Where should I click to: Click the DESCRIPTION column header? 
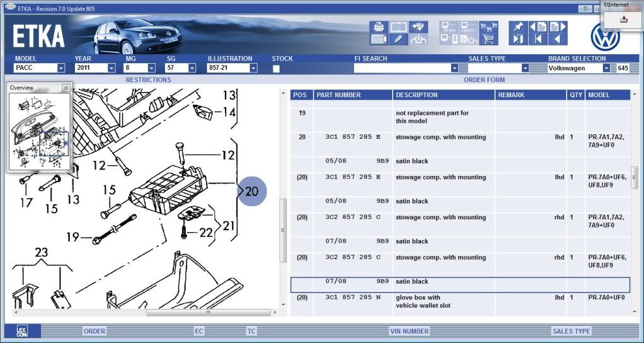(444, 95)
